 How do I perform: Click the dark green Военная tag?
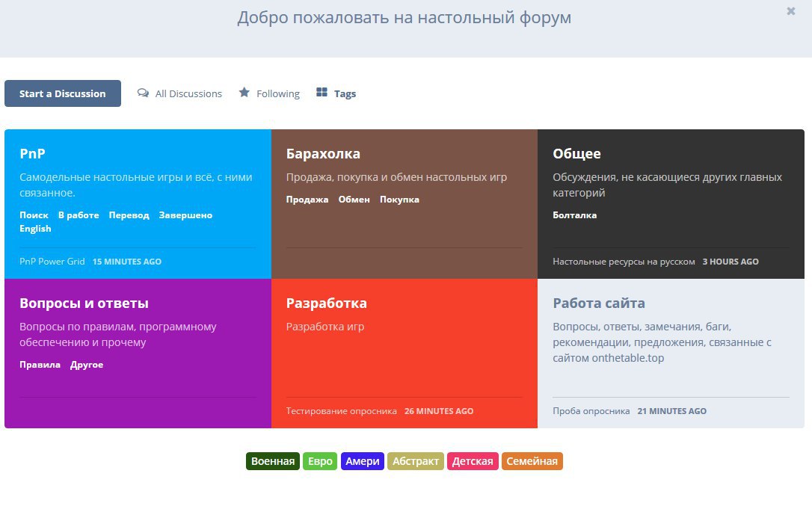[x=273, y=461]
